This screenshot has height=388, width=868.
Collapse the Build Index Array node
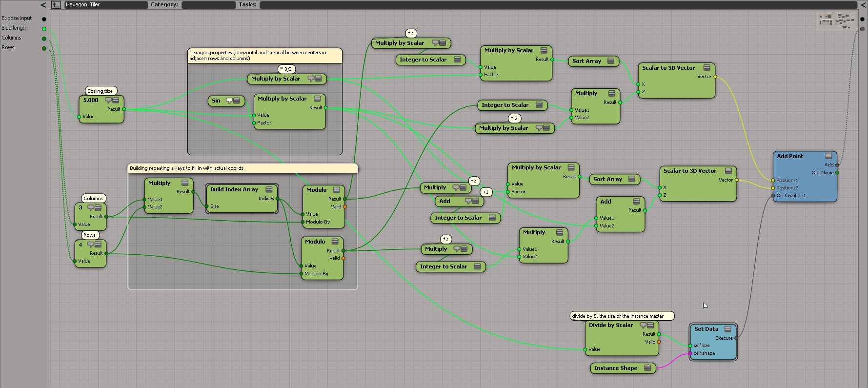click(269, 189)
